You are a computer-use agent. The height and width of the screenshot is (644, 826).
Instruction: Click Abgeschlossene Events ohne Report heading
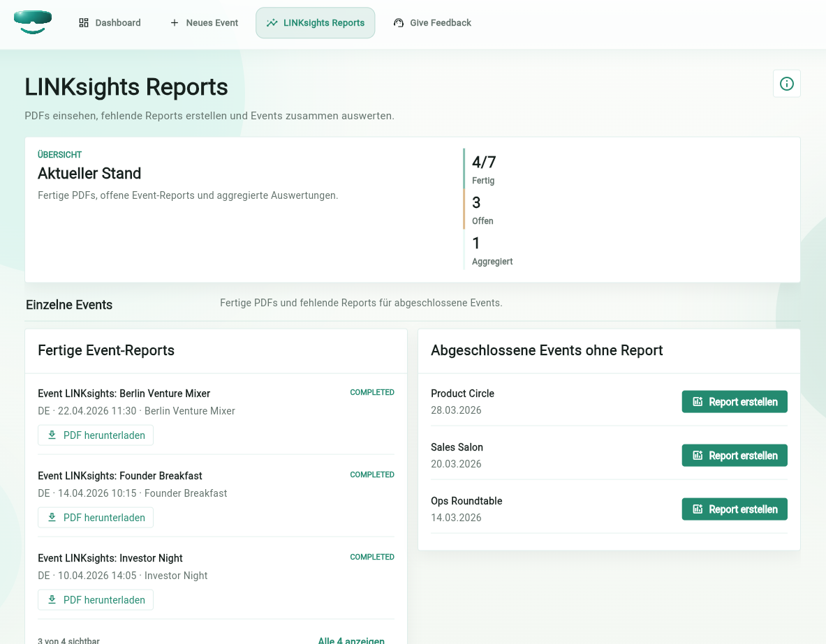tap(547, 350)
